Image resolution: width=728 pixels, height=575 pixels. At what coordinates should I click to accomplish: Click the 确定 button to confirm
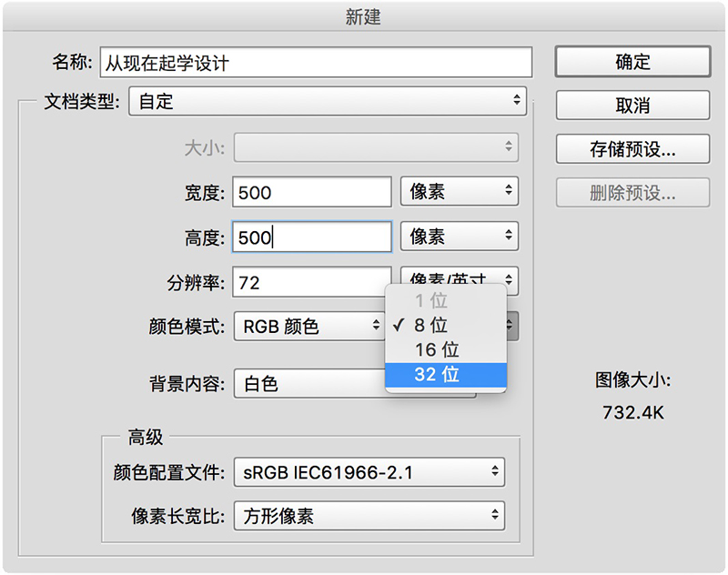click(x=632, y=62)
